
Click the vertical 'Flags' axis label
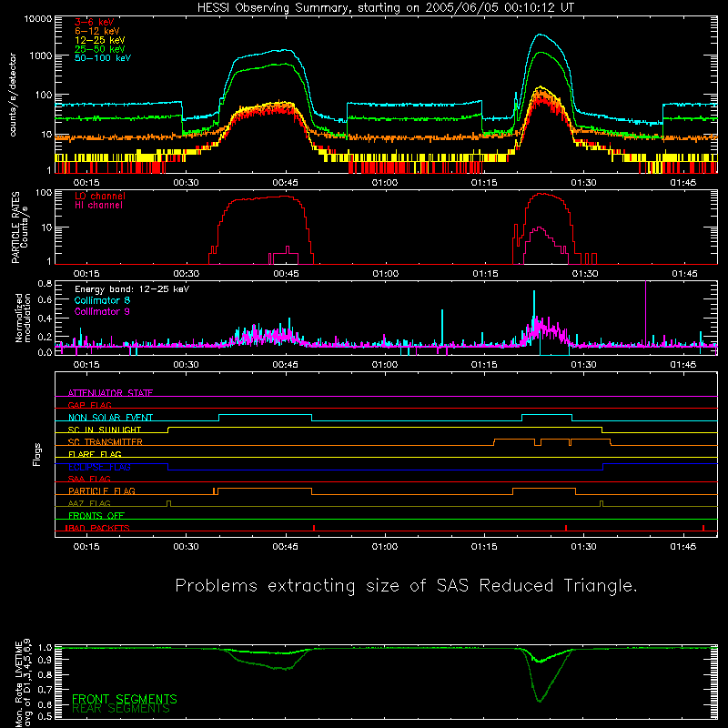coord(37,454)
